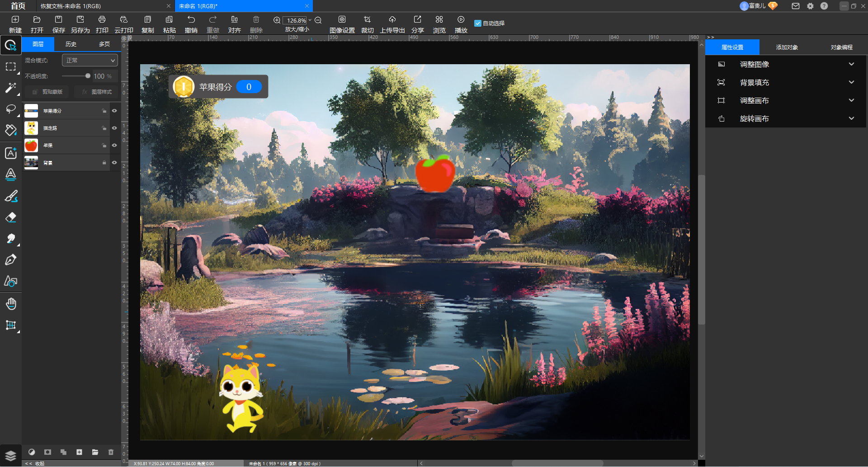The image size is (868, 467).
Task: Hide the 苹果 layer using eye icon
Action: 114,146
